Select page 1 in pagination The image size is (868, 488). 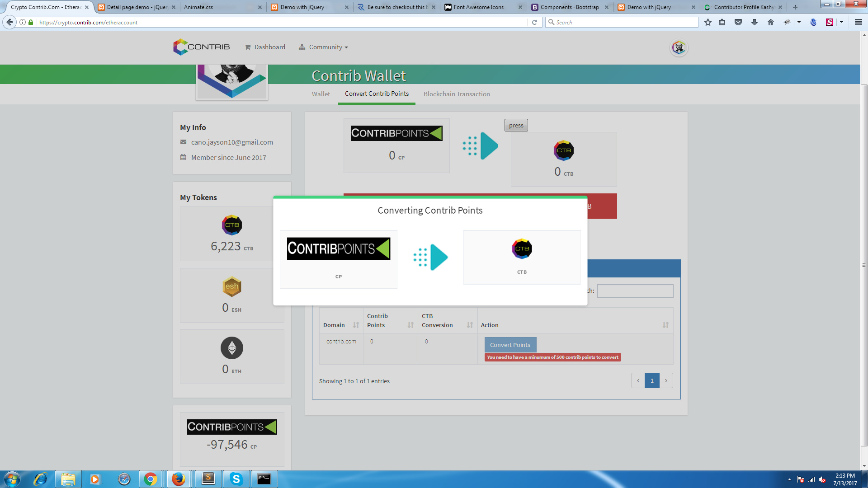pyautogui.click(x=652, y=380)
